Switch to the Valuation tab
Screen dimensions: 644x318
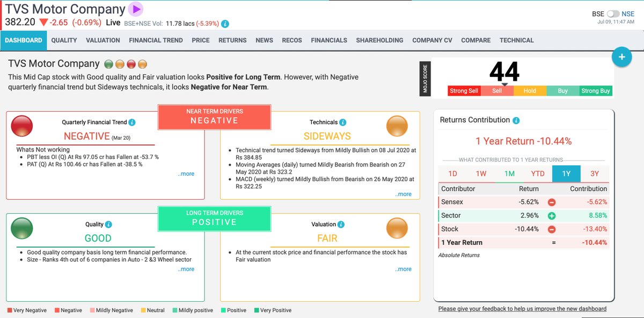[x=103, y=40]
